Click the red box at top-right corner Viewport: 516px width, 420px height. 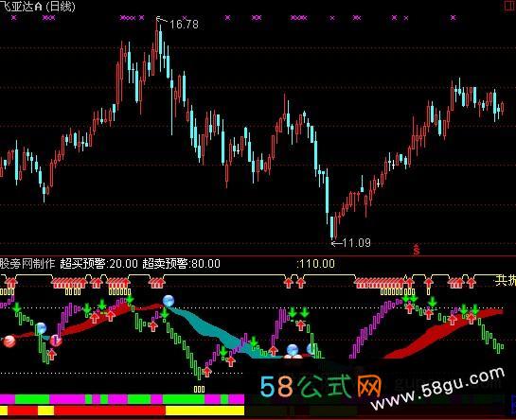coord(509,6)
